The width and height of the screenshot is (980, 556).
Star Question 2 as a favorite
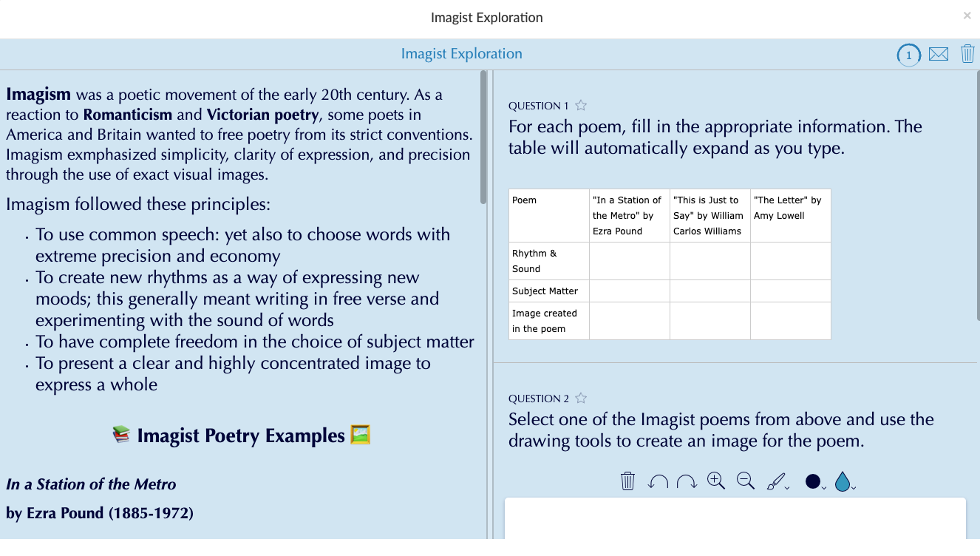(580, 398)
